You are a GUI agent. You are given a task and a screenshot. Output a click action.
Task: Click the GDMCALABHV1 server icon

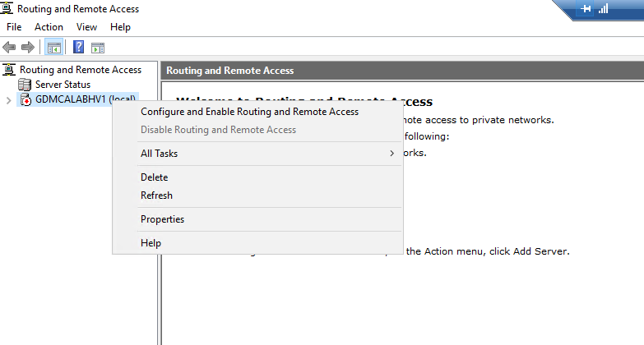tap(25, 99)
